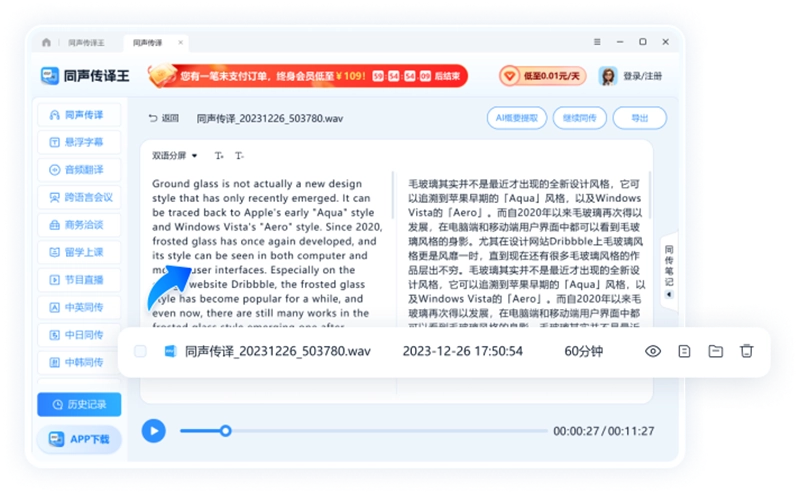Delete the recording with trash icon
Image resolution: width=800 pixels, height=493 pixels.
tap(746, 351)
